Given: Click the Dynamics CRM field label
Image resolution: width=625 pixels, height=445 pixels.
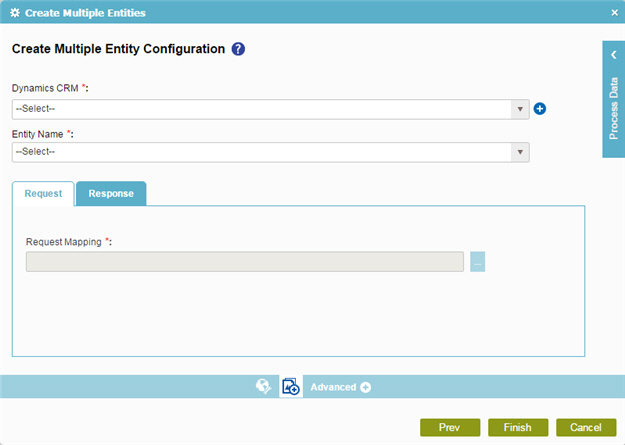Looking at the screenshot, I should pyautogui.click(x=50, y=88).
